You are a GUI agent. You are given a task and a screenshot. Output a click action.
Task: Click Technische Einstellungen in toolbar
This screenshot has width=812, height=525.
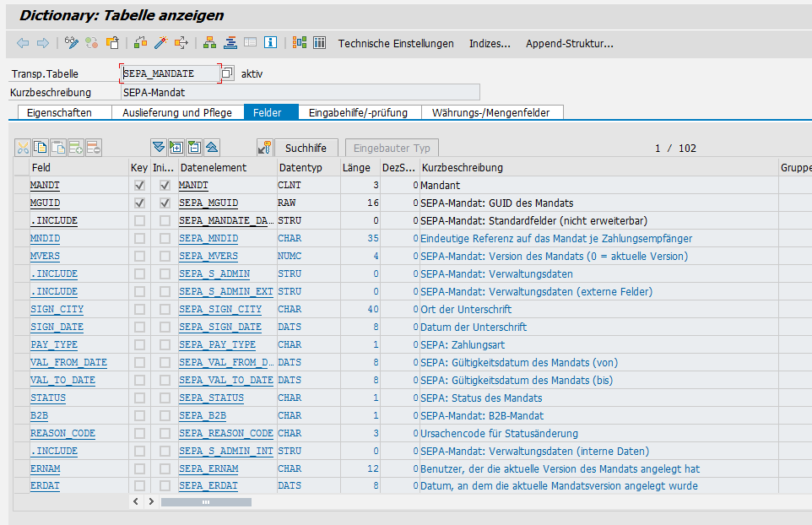pyautogui.click(x=396, y=43)
